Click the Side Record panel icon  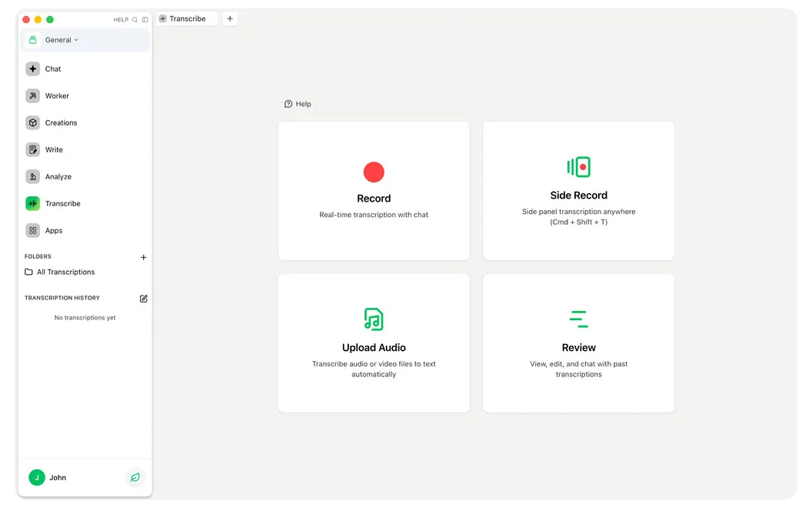point(578,167)
